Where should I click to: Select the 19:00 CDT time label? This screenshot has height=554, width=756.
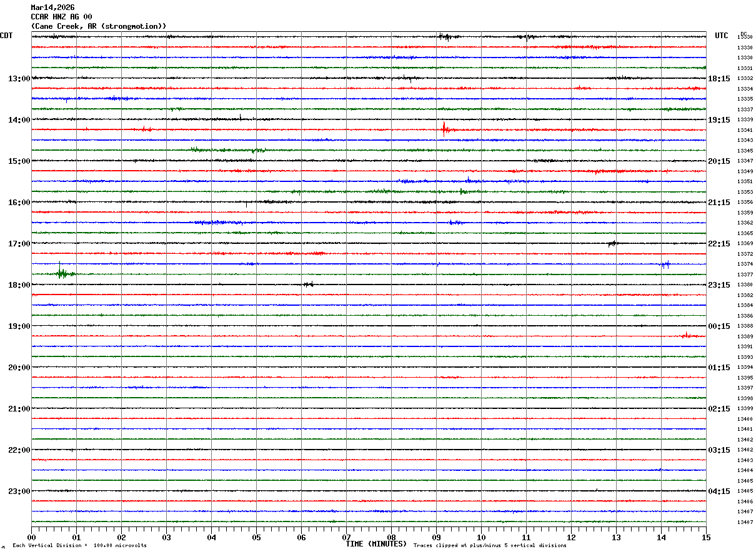point(19,326)
